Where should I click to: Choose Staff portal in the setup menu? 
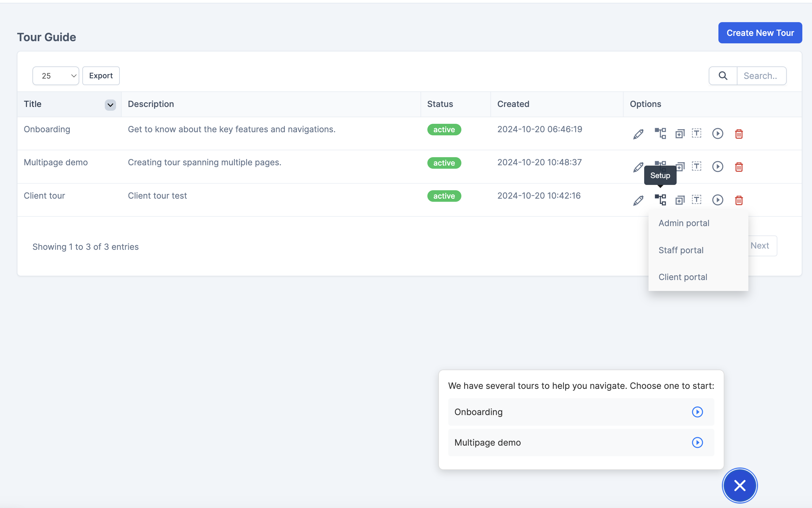click(681, 250)
